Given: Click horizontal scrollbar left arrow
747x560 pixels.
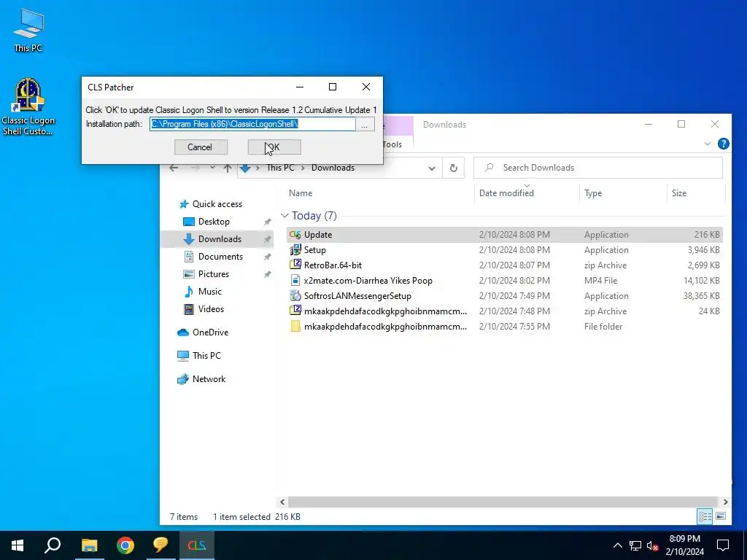Looking at the screenshot, I should click(282, 502).
